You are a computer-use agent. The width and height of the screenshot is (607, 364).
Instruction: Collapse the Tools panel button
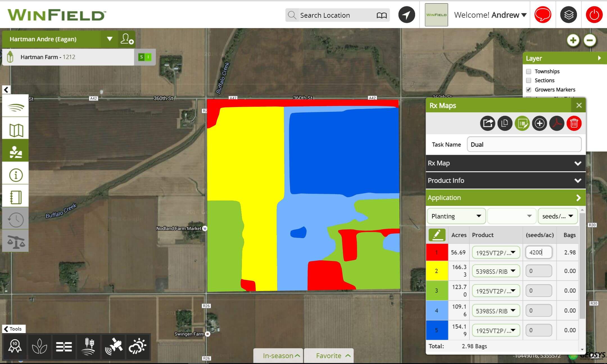[x=13, y=329]
